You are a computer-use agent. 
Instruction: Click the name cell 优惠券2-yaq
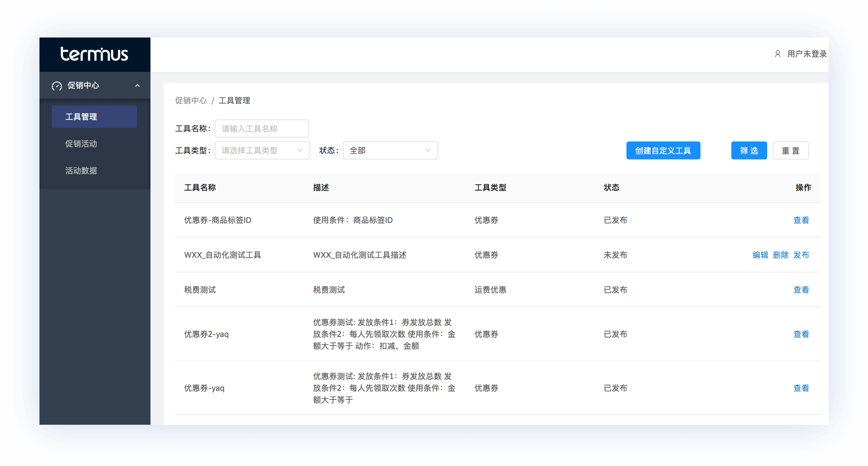click(x=206, y=334)
